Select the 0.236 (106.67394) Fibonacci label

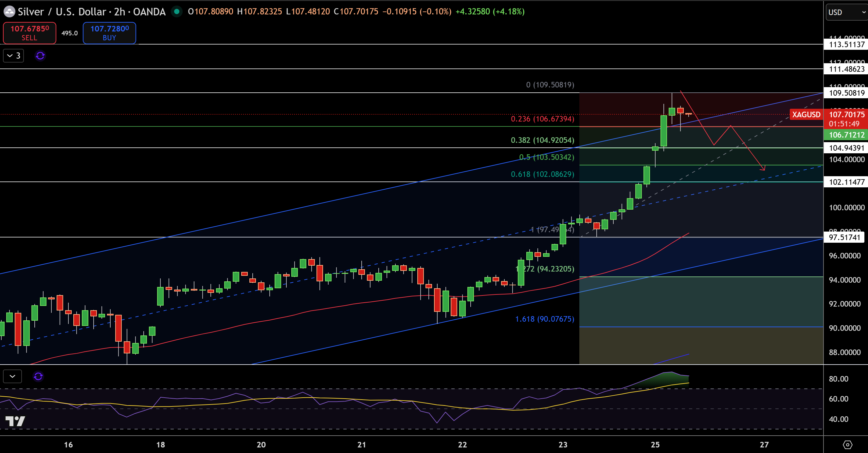click(543, 119)
